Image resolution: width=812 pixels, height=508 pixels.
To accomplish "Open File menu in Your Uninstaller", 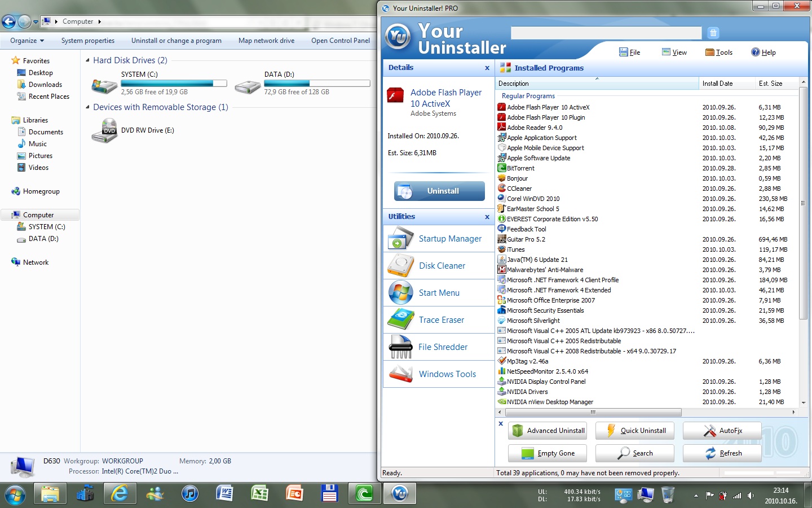I will tap(629, 52).
